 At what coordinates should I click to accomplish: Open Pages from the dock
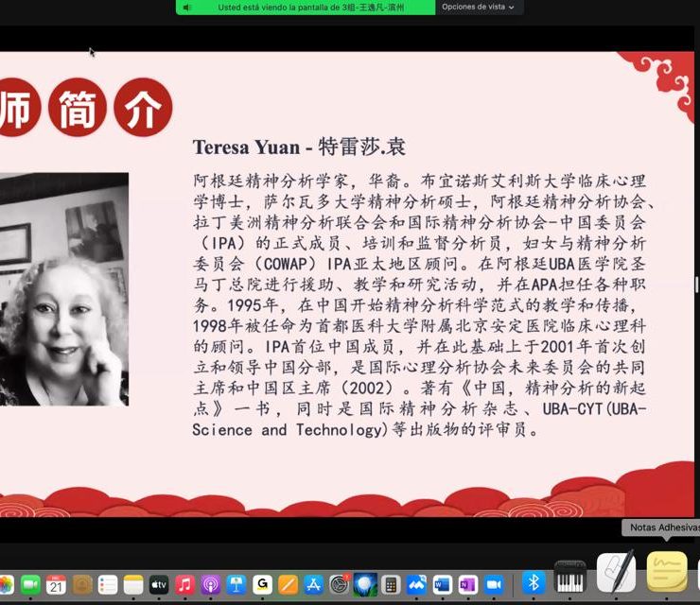click(x=288, y=585)
